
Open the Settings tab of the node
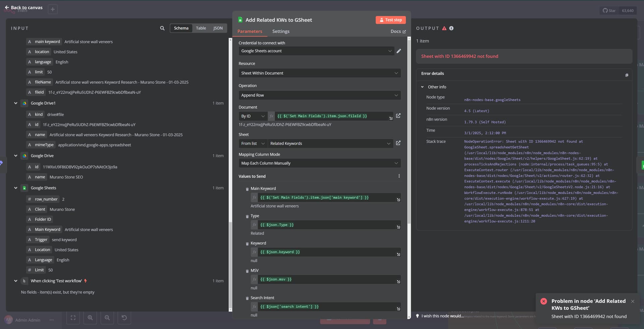coord(281,31)
